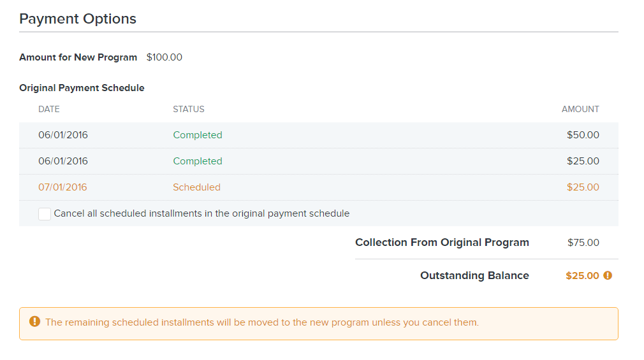Click the DATE column header

coord(49,109)
